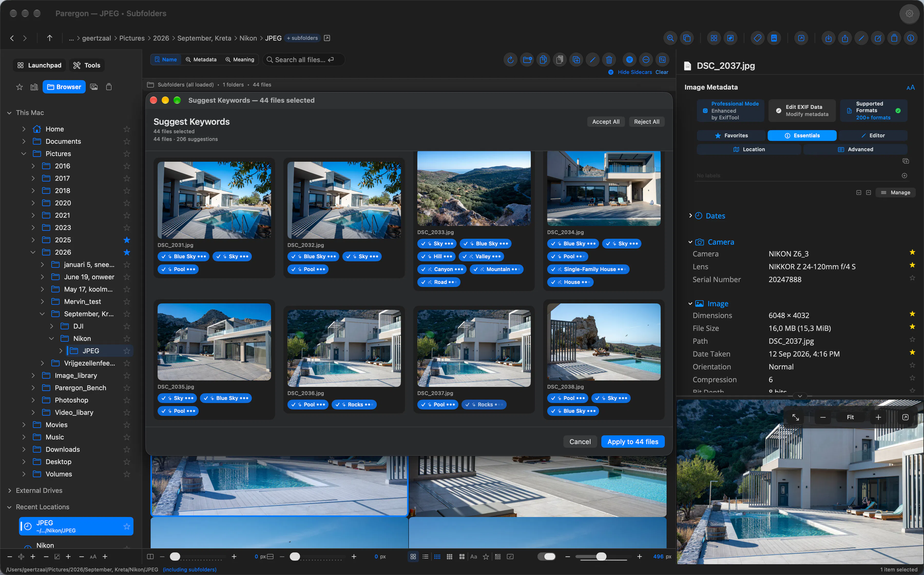The width and height of the screenshot is (924, 575).
Task: Zoom in the preview with the plus icon
Action: click(878, 417)
